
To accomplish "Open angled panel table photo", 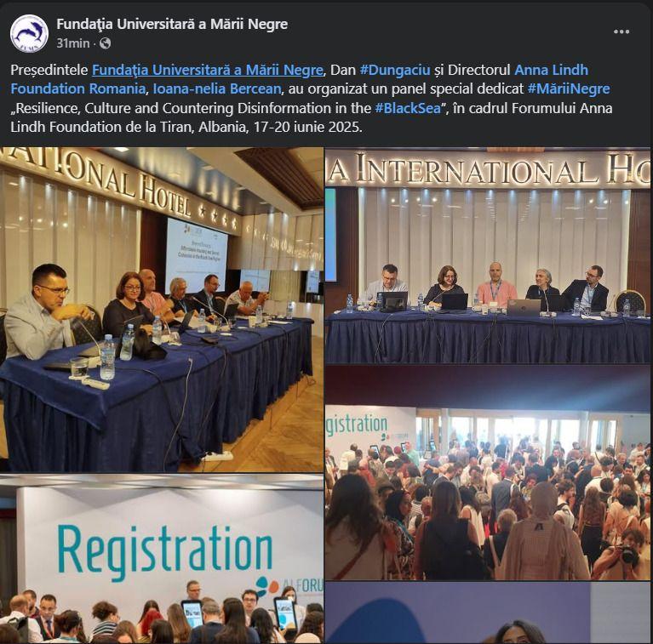I will point(162,310).
